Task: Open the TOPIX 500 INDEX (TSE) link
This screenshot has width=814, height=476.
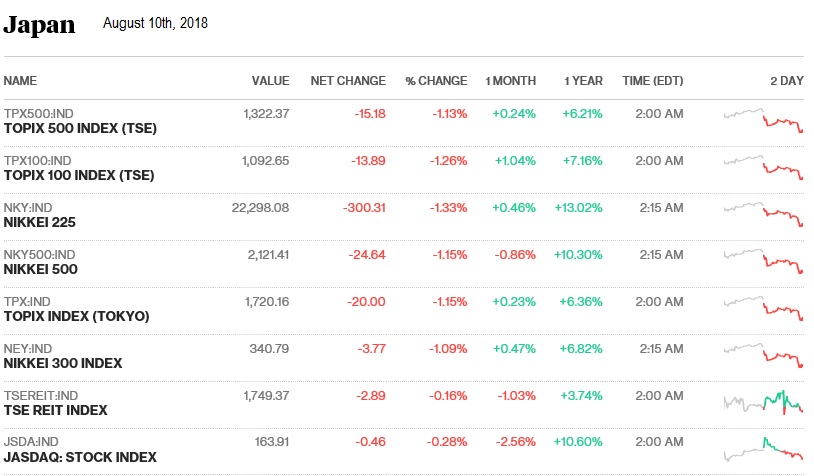Action: click(80, 128)
